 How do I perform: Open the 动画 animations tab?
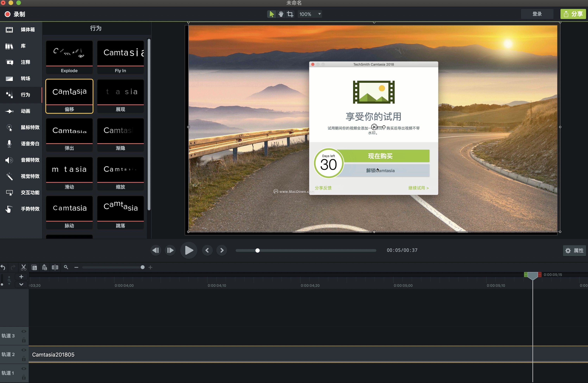coord(21,111)
